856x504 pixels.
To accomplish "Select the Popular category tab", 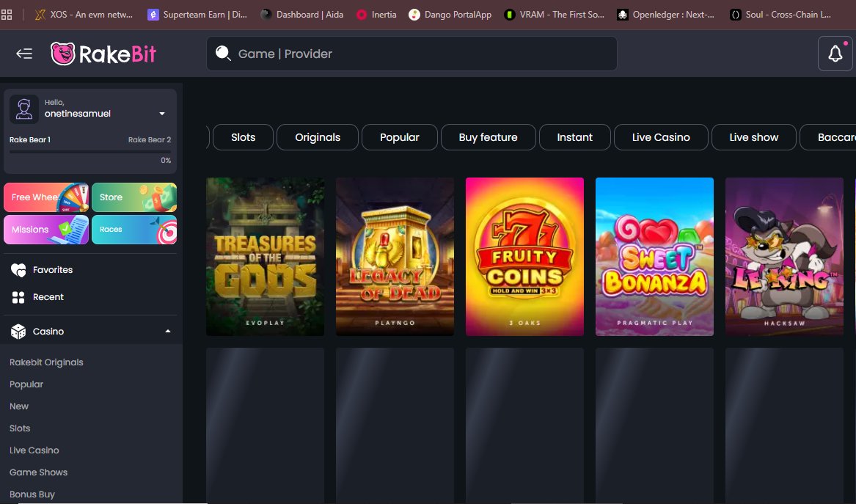I will click(x=400, y=137).
